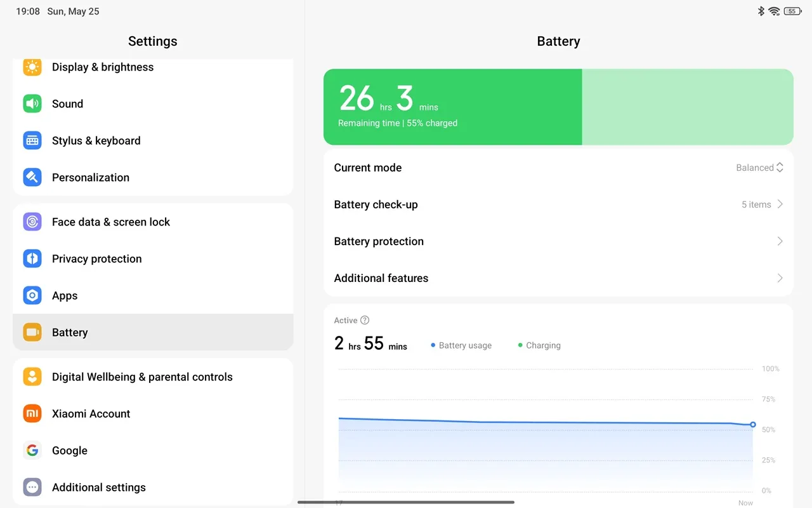This screenshot has width=812, height=508.
Task: Open Privacy protection shield icon
Action: click(x=32, y=259)
